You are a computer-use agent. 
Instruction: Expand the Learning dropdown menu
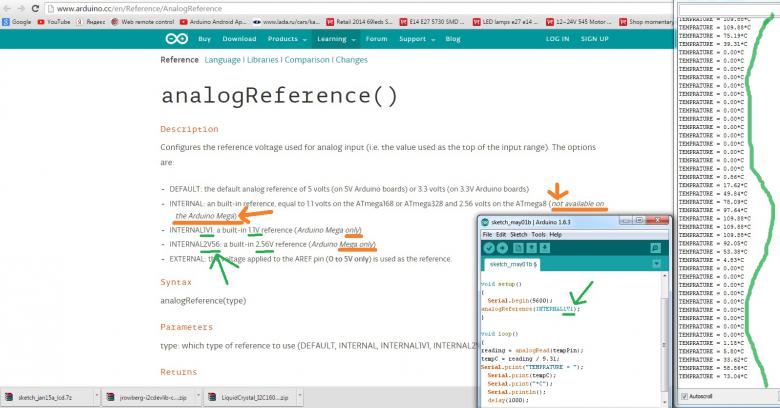click(336, 39)
